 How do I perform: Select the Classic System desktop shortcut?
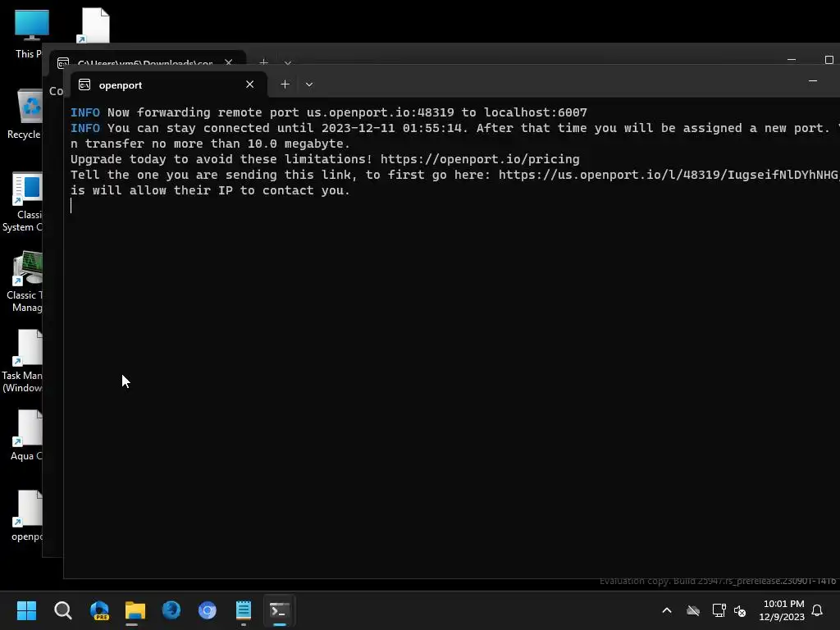pyautogui.click(x=24, y=203)
